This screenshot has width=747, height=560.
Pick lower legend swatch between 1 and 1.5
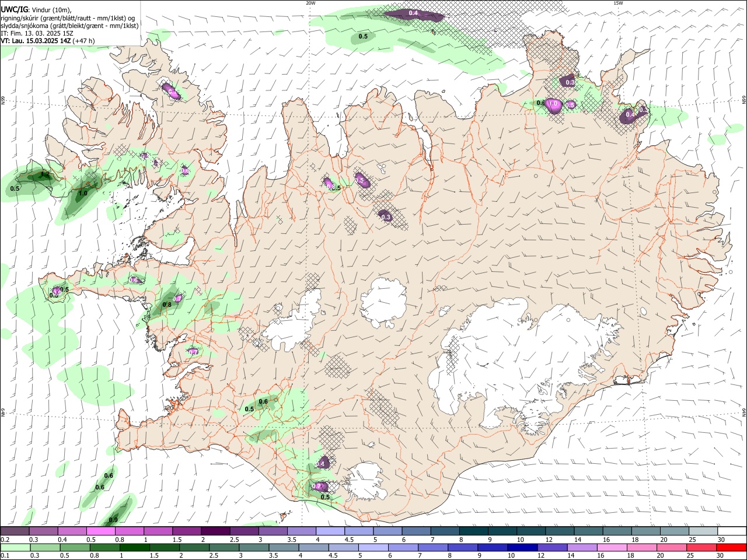(x=135, y=547)
